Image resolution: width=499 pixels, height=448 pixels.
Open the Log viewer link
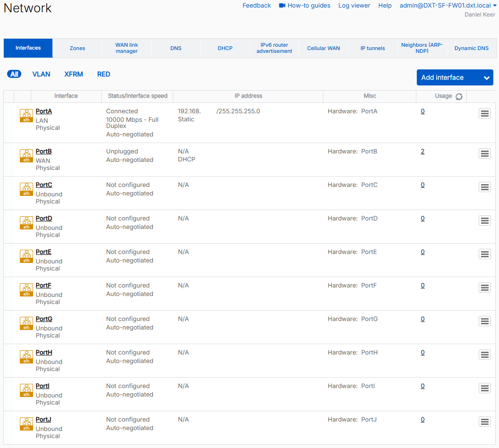(354, 6)
